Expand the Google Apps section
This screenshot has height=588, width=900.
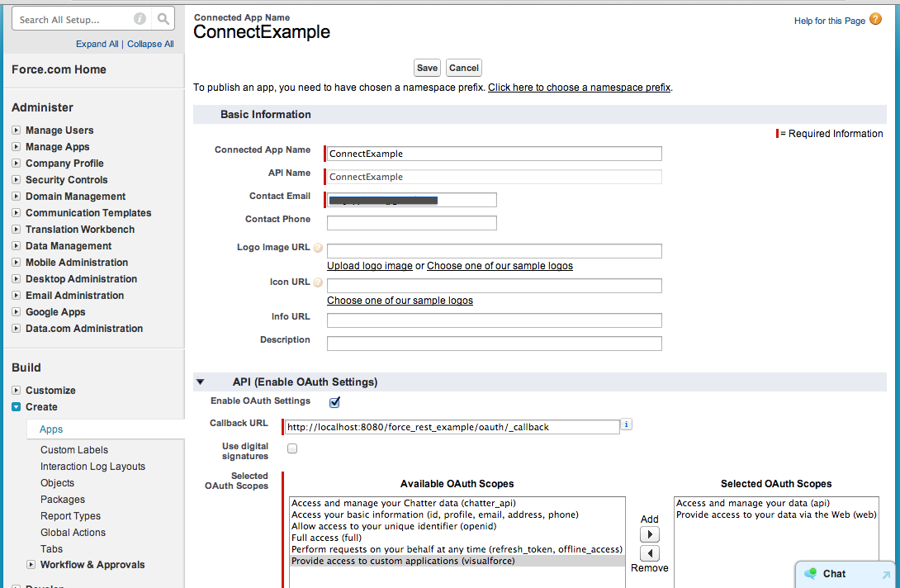[16, 312]
